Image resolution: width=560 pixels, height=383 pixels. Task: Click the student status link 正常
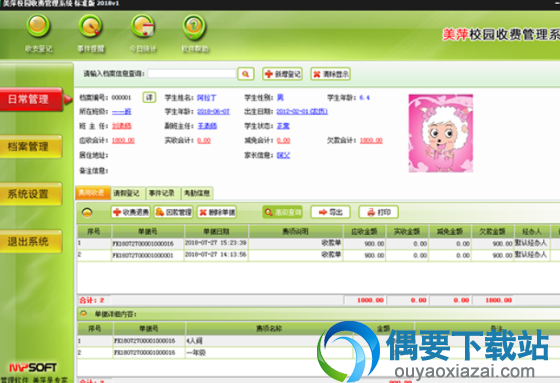(x=283, y=126)
